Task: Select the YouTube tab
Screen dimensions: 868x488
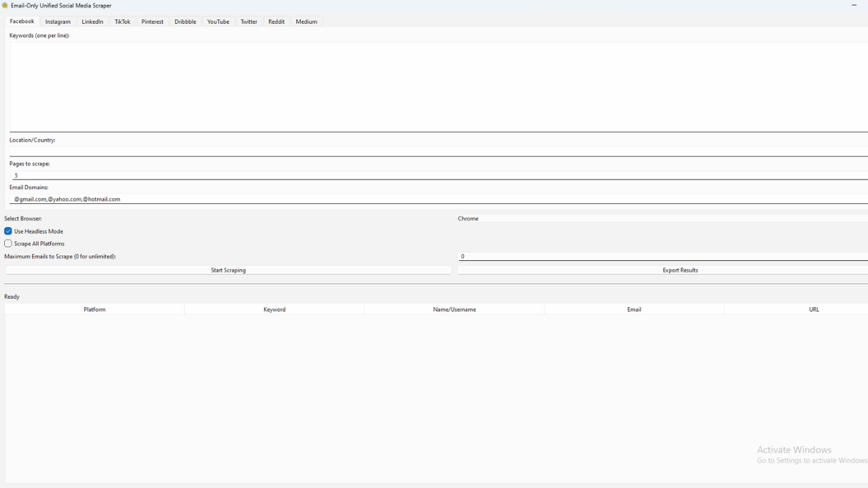Action: pos(218,21)
